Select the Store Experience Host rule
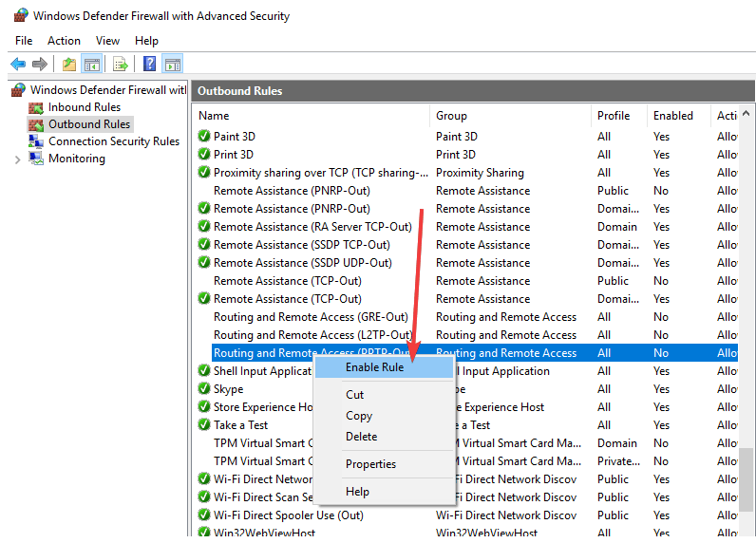Image resolution: width=756 pixels, height=543 pixels. coord(466,406)
